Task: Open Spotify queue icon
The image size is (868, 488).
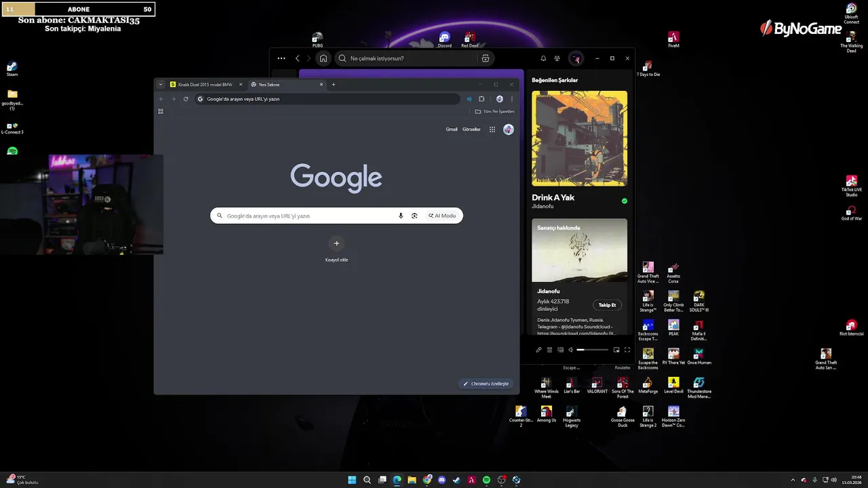Action: (x=550, y=350)
